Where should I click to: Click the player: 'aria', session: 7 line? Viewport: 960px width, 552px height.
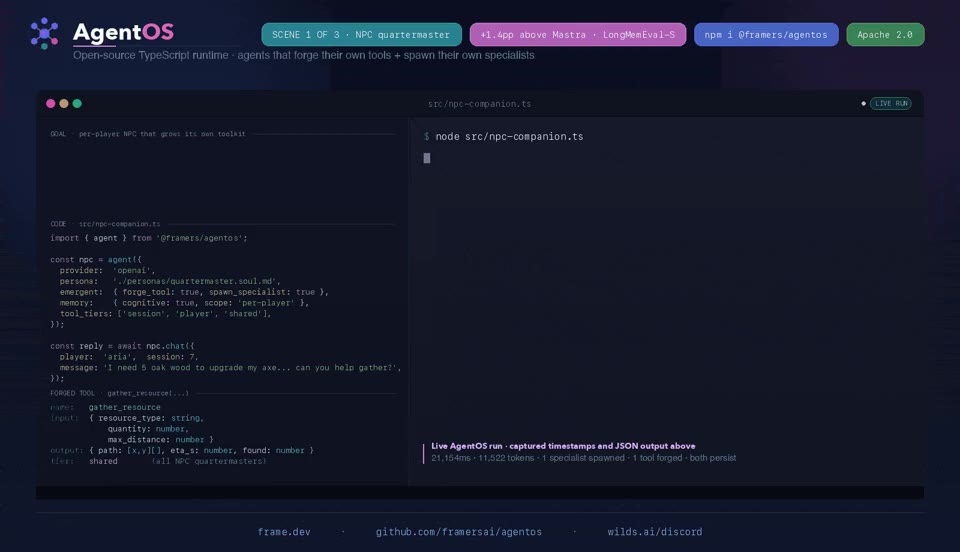coord(129,357)
